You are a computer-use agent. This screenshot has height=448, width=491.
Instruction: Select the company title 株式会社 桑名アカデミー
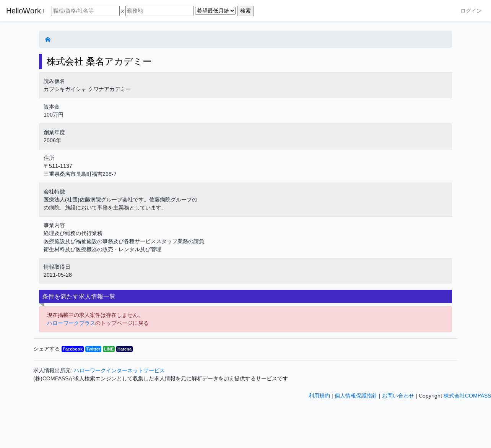(99, 62)
